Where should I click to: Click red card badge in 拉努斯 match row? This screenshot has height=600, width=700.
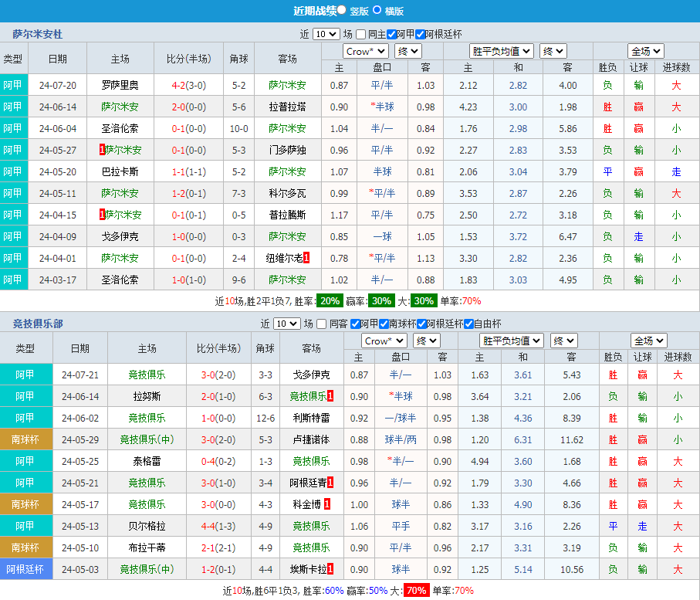click(330, 396)
